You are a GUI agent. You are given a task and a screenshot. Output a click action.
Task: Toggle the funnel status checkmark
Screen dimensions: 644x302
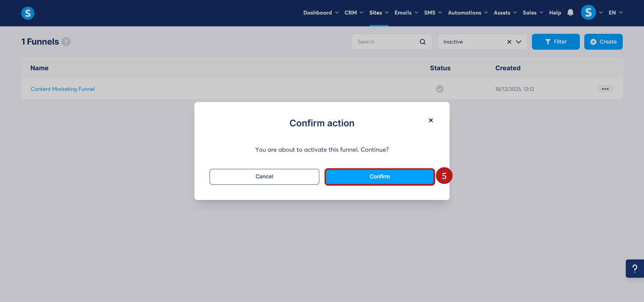(440, 89)
